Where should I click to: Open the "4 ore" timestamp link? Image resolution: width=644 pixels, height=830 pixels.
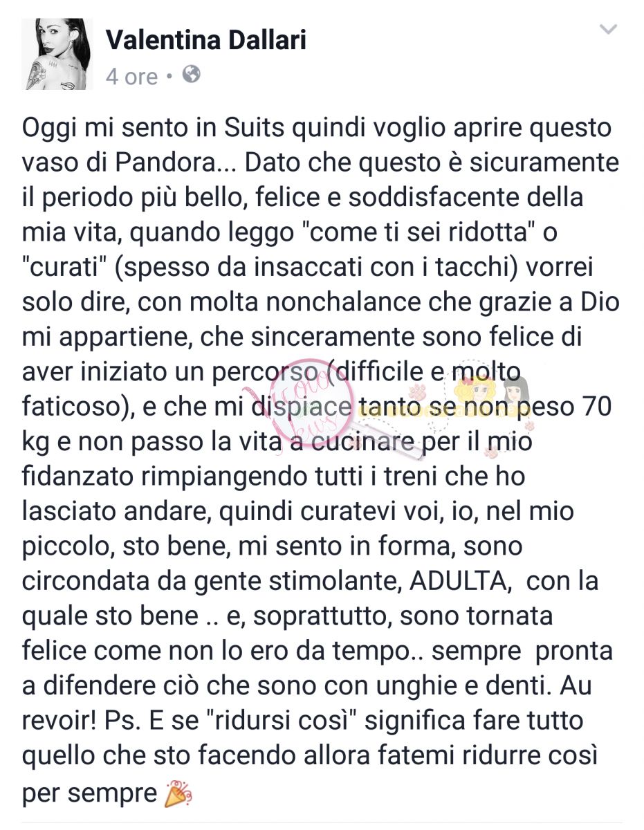tap(132, 75)
